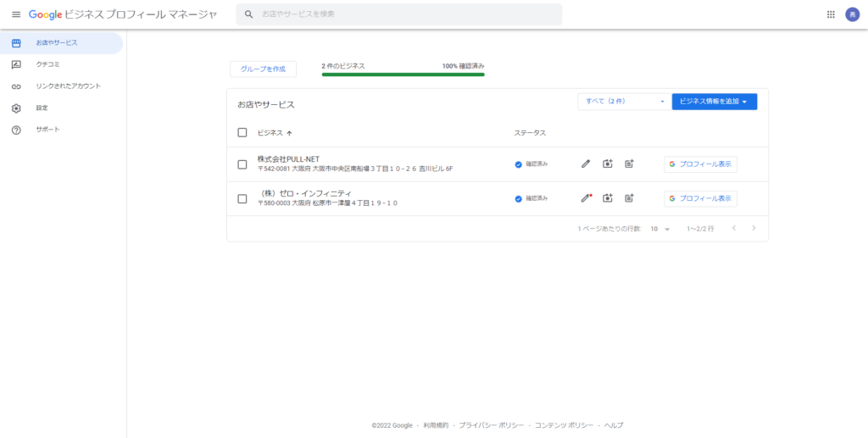Tick the ゼロ・インフィニティ row checkbox
868x438 pixels.
[x=242, y=199]
